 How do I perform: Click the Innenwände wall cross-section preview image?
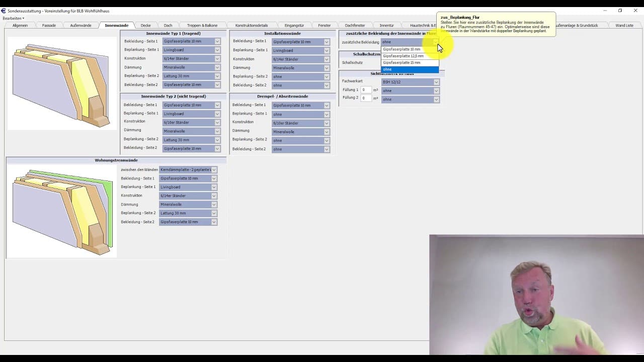click(x=62, y=83)
